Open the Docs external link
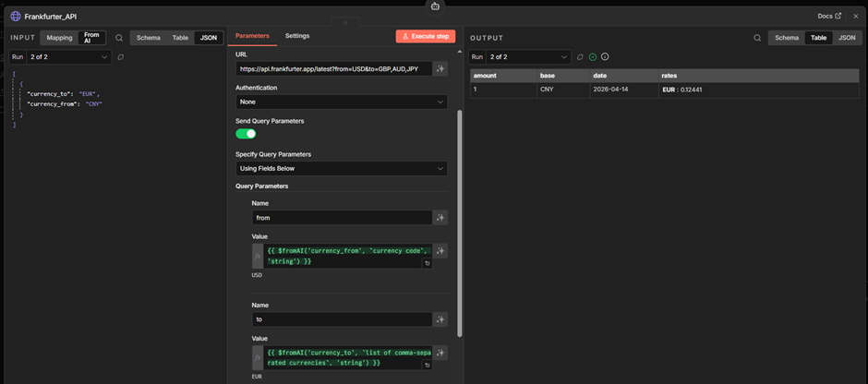Screen dimensions: 868x384 pos(829,16)
